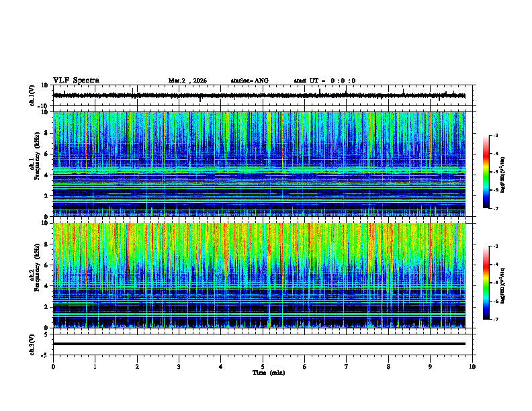Click the "-4" tick on the ch.2 colorbar

tap(495, 265)
